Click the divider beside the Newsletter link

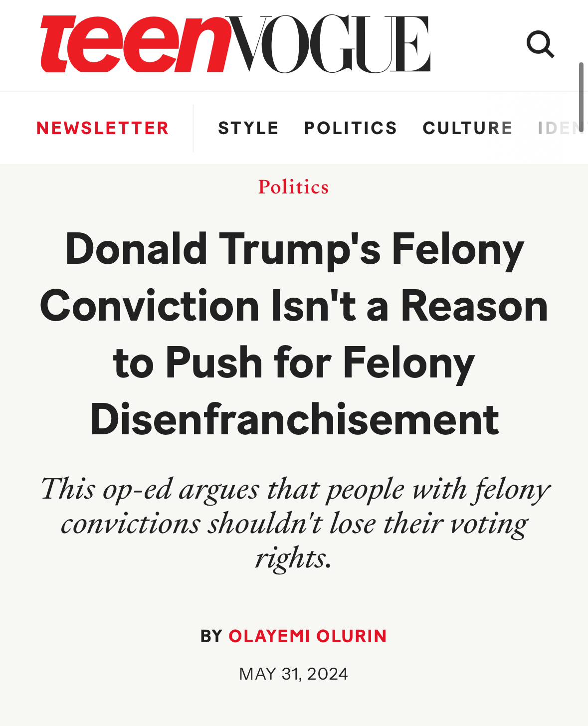coord(194,128)
